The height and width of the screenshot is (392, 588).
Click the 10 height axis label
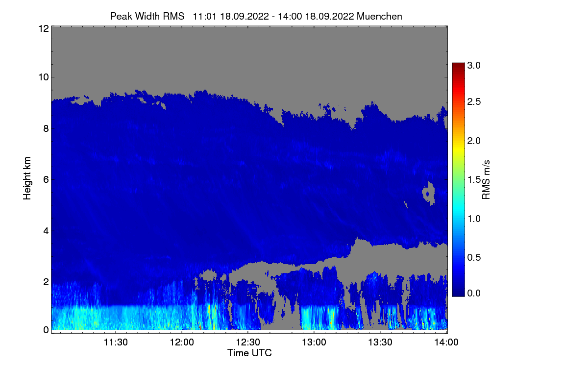pyautogui.click(x=43, y=77)
